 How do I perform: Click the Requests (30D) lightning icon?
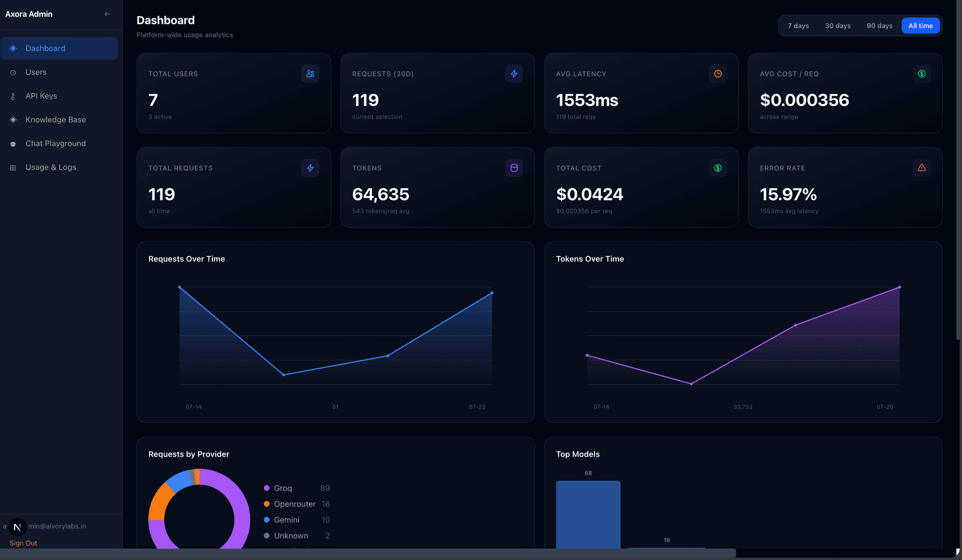click(514, 74)
